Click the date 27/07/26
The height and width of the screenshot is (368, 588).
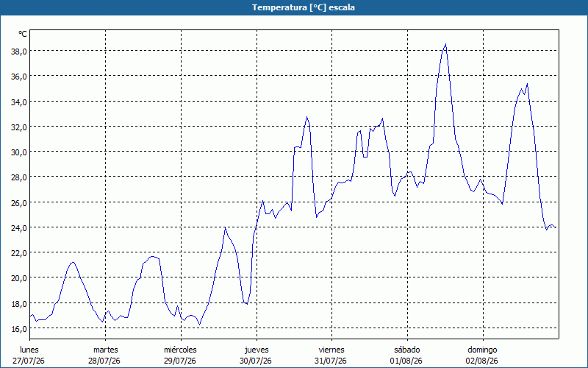pos(29,361)
